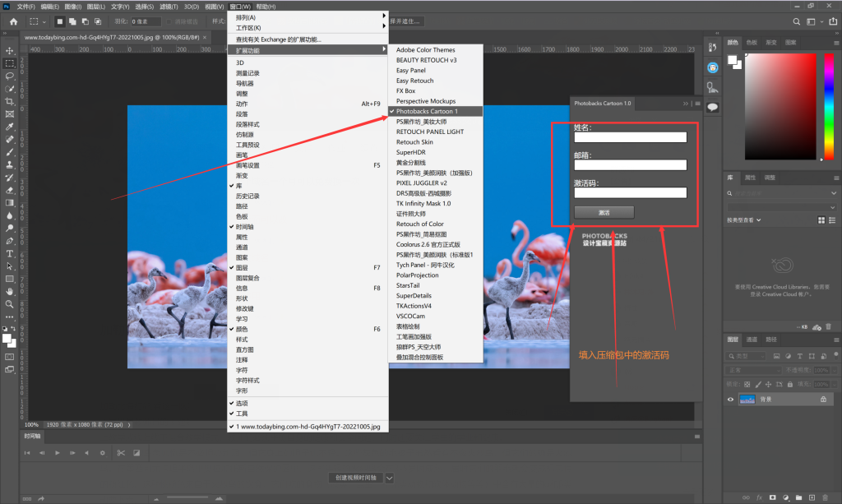The image size is (842, 504).
Task: Open the 按类型查看 dropdown
Action: pos(743,220)
